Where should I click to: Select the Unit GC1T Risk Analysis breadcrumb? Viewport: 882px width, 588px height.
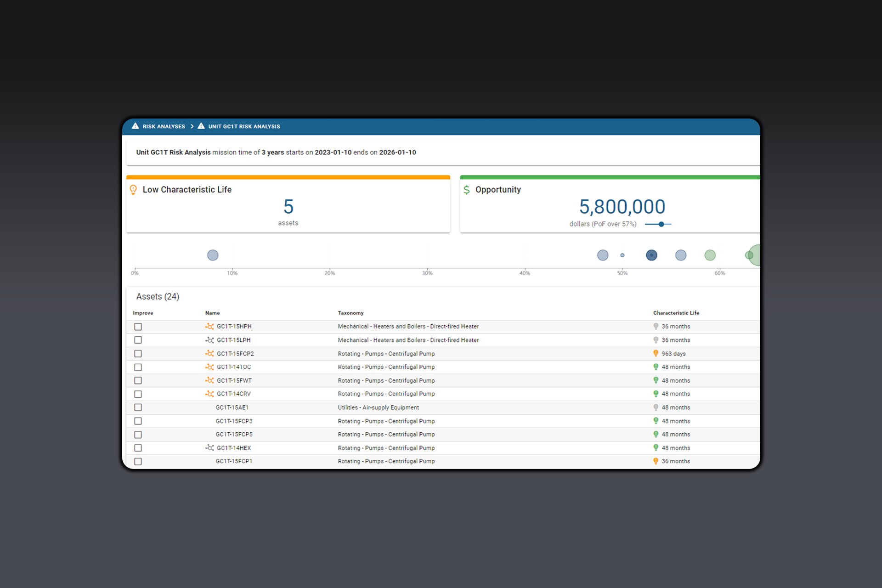243,126
